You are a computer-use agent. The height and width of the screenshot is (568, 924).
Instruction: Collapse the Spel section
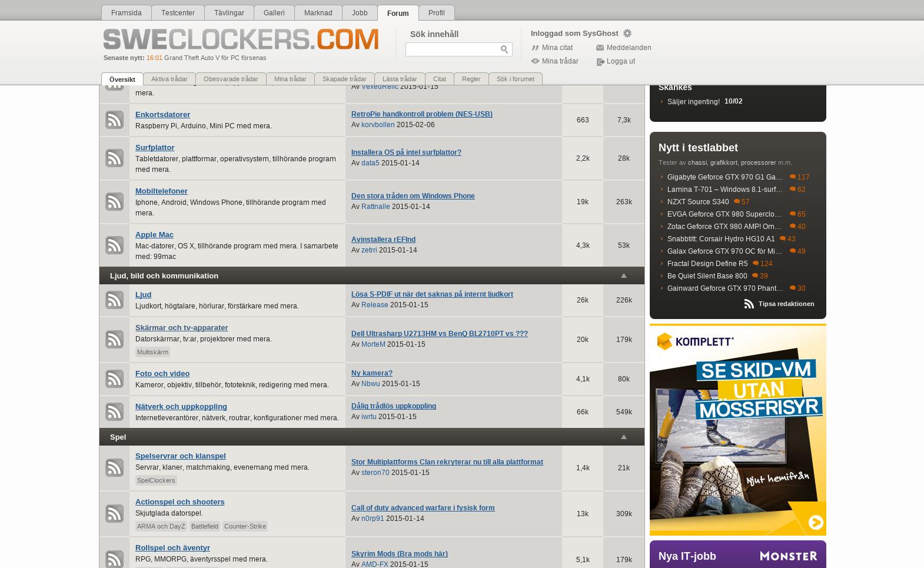click(624, 437)
